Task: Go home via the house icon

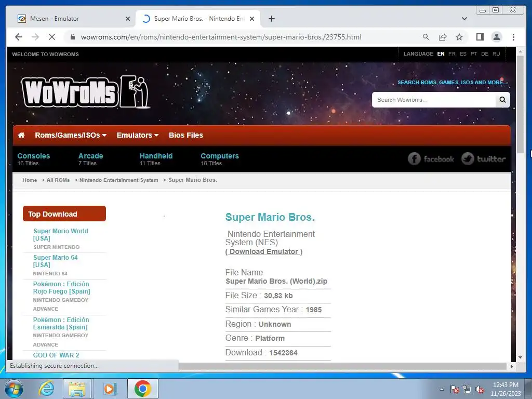Action: (x=21, y=135)
